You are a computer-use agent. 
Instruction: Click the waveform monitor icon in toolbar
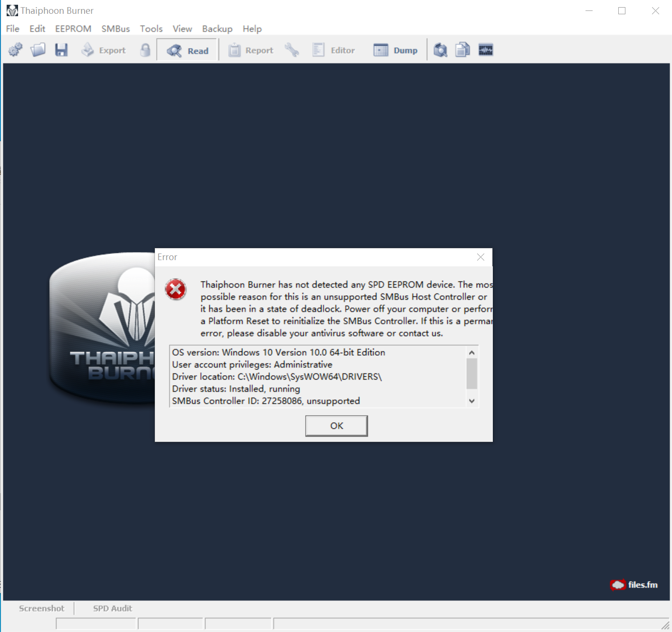485,50
